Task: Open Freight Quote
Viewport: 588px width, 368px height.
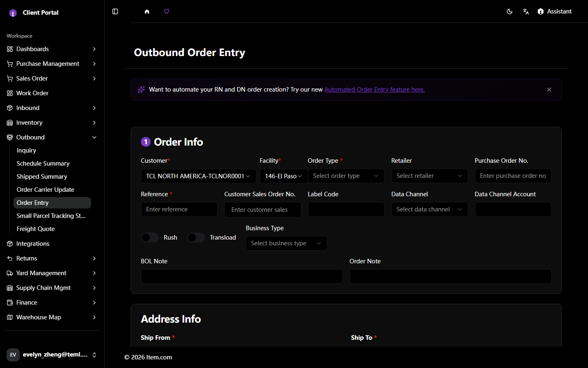Action: coord(52,229)
